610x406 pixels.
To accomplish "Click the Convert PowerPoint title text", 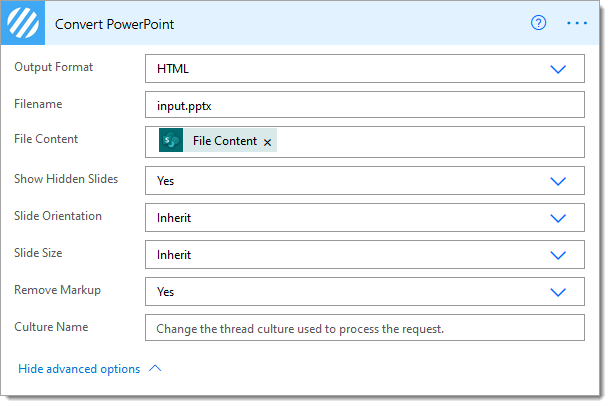I will pyautogui.click(x=114, y=24).
